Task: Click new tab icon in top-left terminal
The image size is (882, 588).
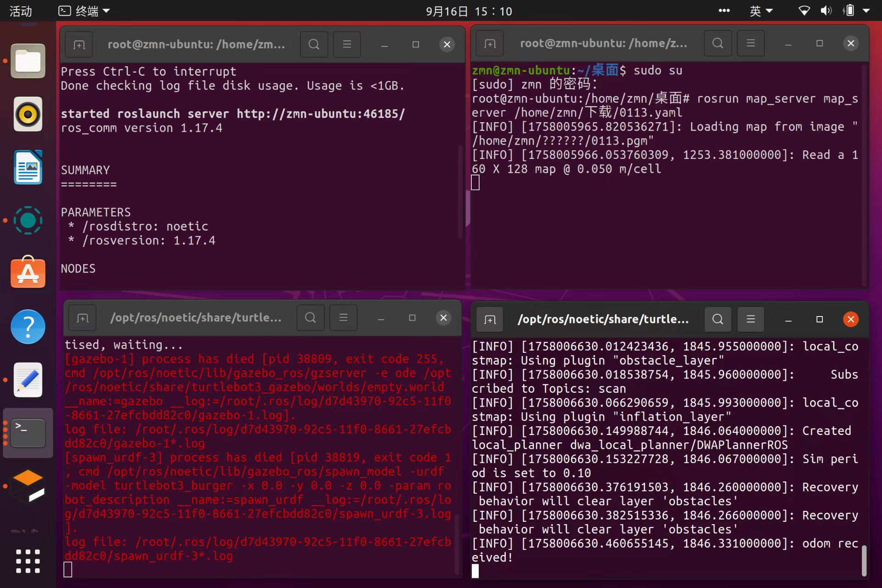Action: tap(79, 45)
